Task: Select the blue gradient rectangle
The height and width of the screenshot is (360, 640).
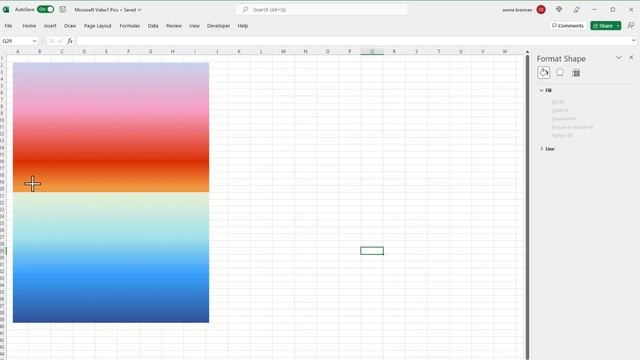Action: tap(111, 258)
